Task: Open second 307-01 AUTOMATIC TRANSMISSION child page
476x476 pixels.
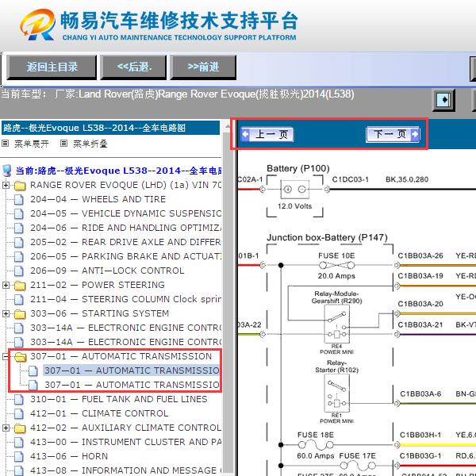Action: pos(132,385)
